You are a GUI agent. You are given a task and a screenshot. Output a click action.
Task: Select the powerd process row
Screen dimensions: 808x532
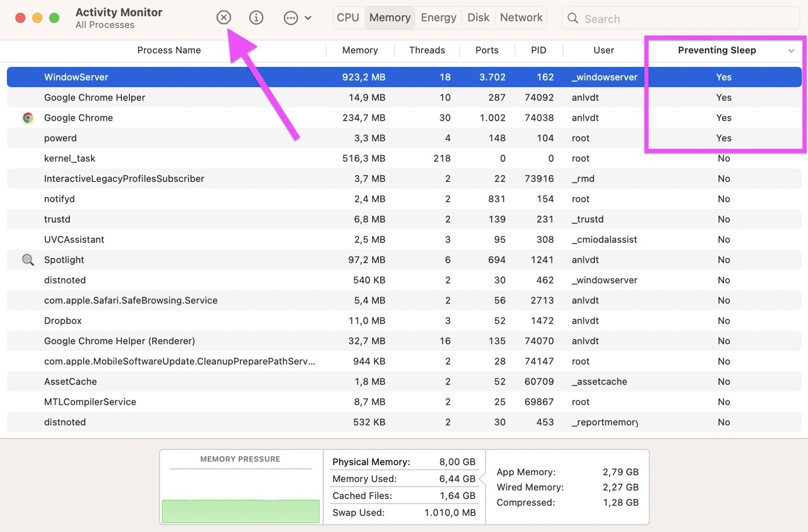(404, 138)
